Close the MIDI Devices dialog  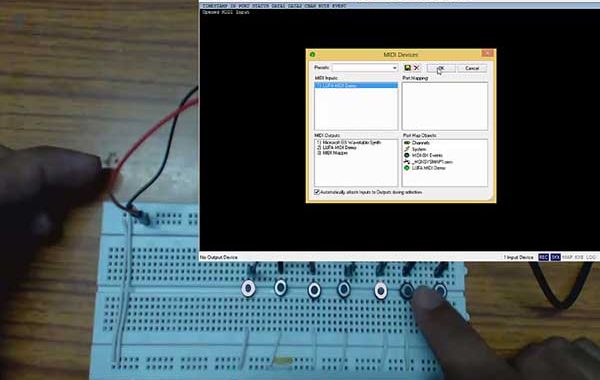click(x=488, y=54)
